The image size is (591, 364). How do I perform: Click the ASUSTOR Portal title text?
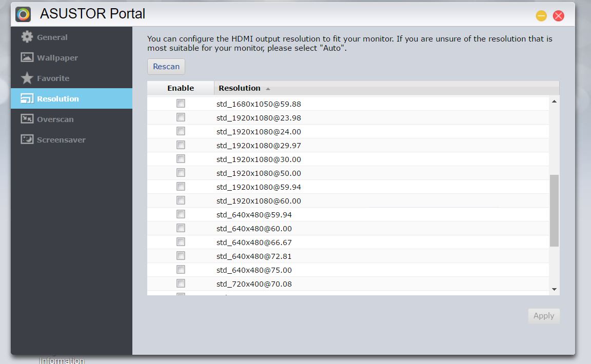[92, 14]
